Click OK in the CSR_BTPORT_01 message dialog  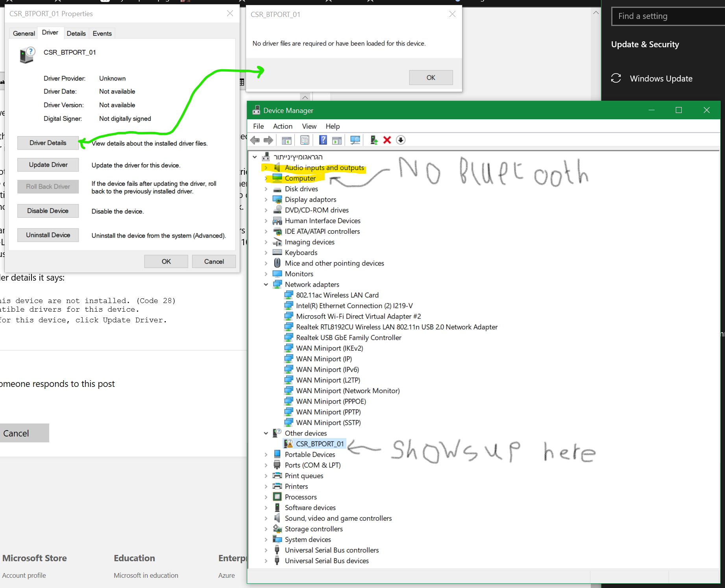[431, 78]
